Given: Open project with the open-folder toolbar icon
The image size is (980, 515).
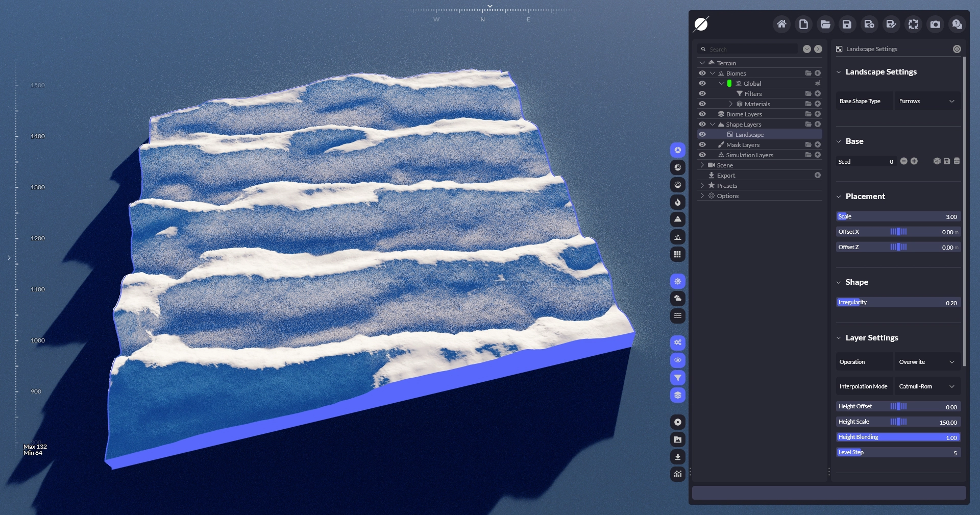Looking at the screenshot, I should (x=825, y=24).
